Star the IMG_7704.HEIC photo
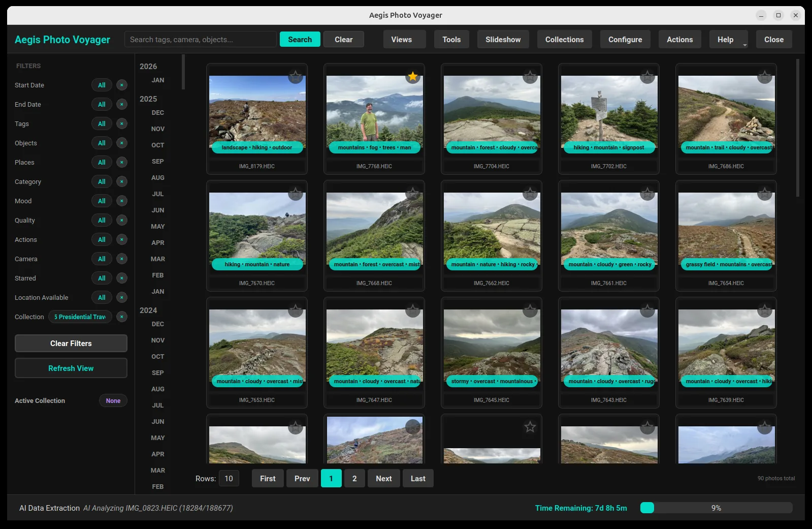 click(x=530, y=77)
